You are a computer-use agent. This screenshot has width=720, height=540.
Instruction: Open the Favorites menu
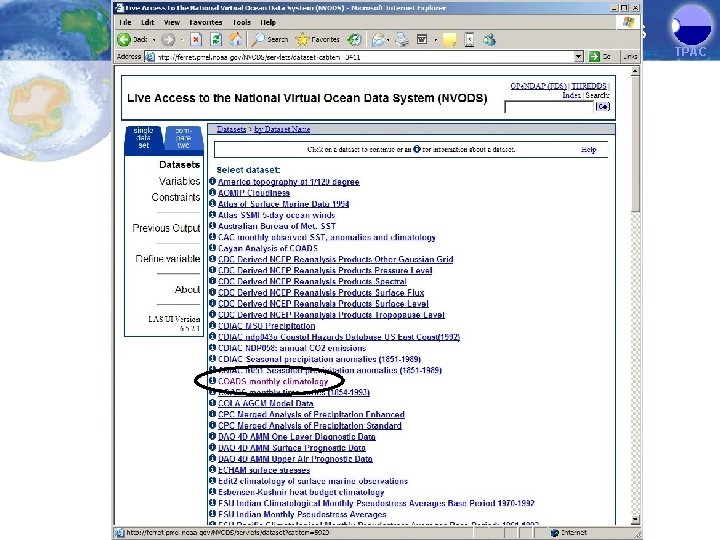[205, 22]
